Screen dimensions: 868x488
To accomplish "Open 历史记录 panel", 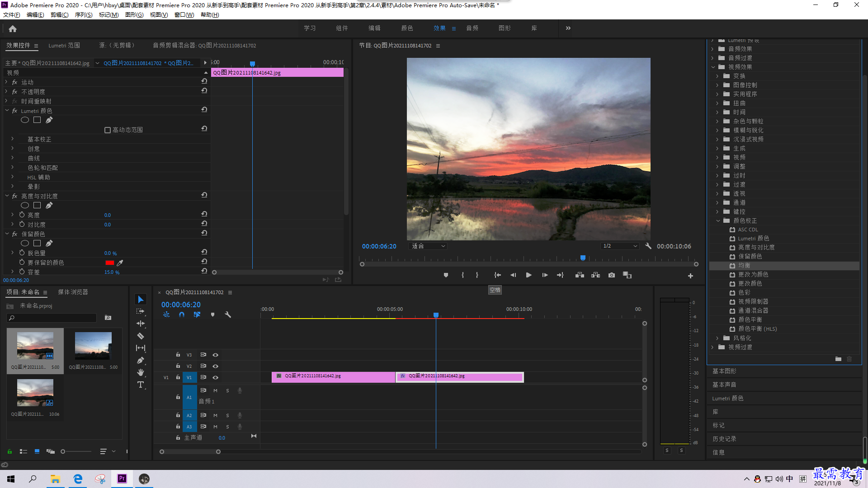I will click(724, 439).
